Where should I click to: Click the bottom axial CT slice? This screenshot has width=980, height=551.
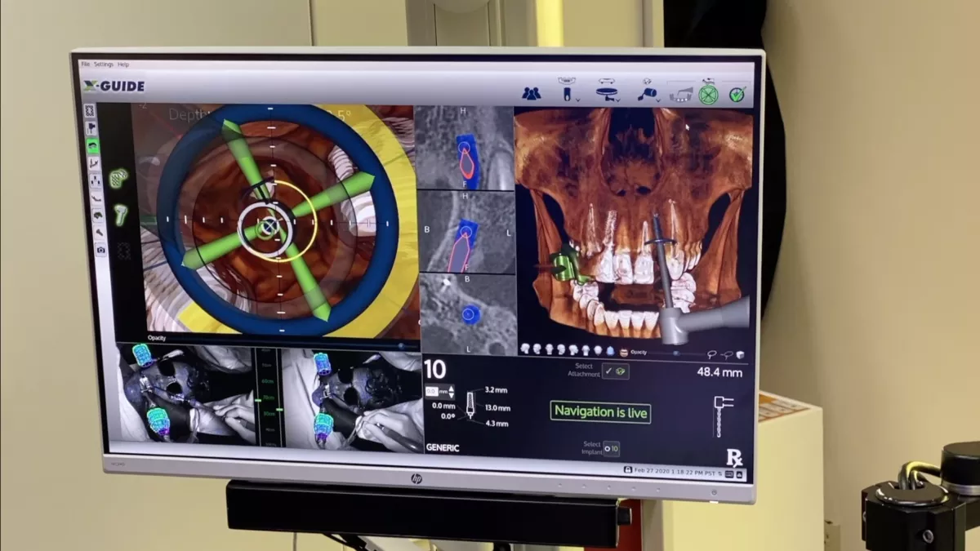coord(468,314)
